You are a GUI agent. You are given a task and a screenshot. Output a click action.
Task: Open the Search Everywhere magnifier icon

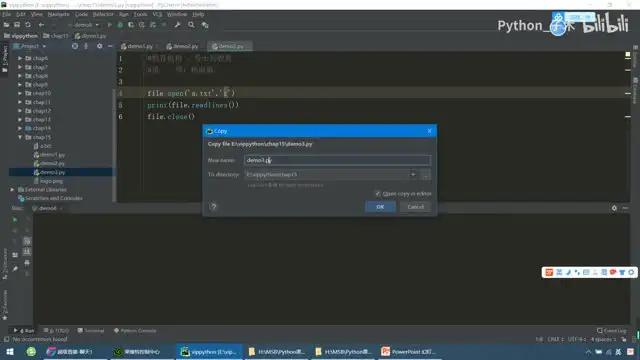tap(191, 25)
